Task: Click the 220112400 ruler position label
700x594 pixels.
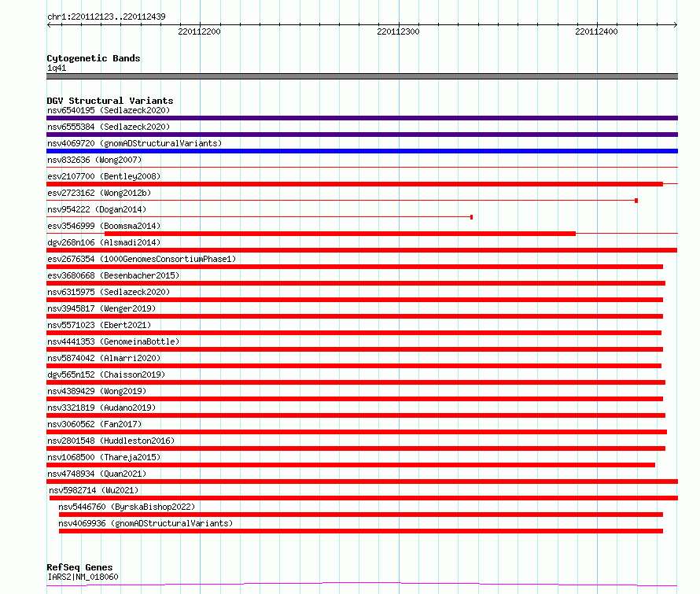Action: [x=596, y=31]
